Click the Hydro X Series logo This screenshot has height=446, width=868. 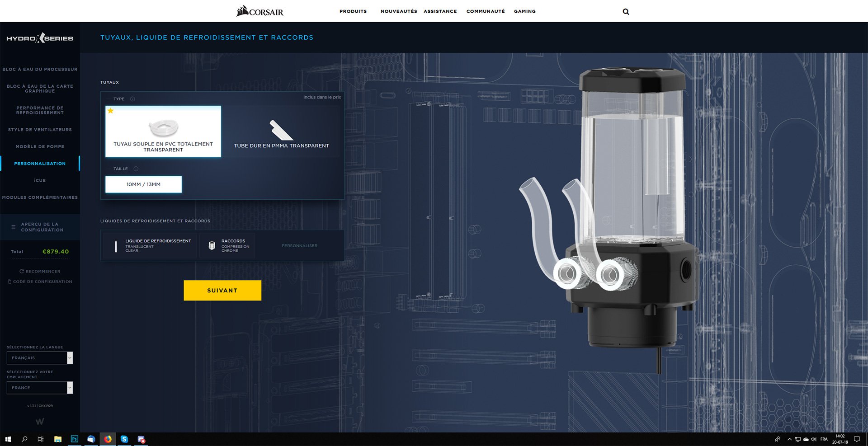click(x=40, y=38)
